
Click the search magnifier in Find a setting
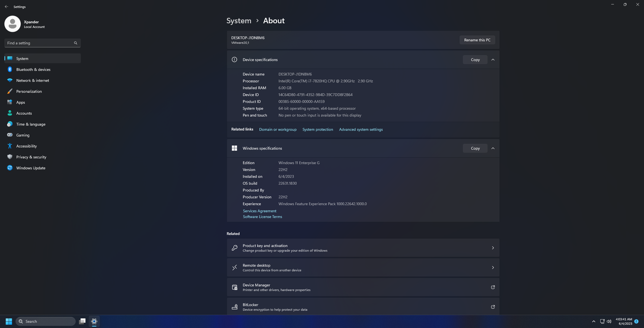75,43
